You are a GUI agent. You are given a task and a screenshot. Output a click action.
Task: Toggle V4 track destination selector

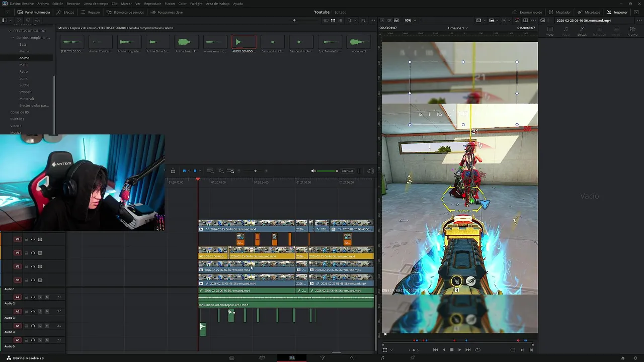(x=18, y=239)
